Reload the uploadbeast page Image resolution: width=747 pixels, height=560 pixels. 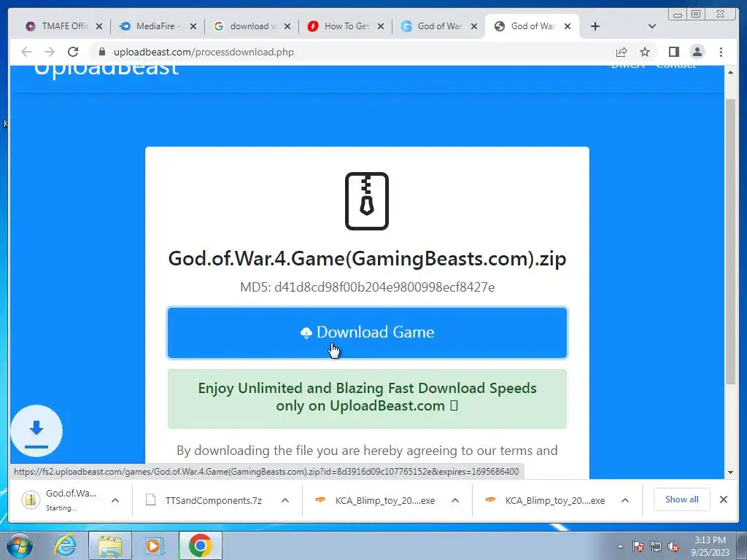tap(73, 52)
